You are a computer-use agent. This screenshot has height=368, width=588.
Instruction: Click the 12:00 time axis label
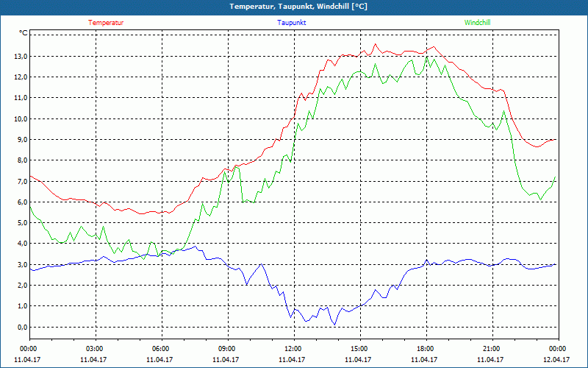tap(293, 349)
